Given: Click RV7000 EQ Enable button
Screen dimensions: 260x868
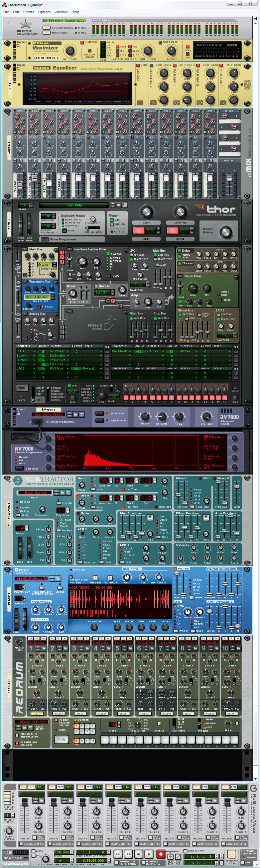Looking at the screenshot, I should pos(99,413).
